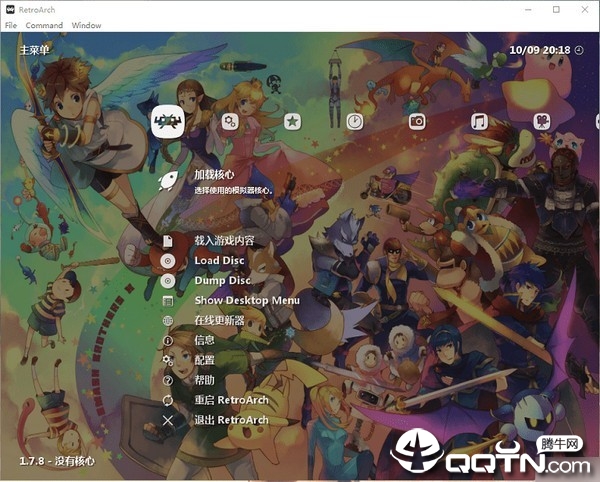
Task: Open the 信息 information entry
Action: pos(204,340)
